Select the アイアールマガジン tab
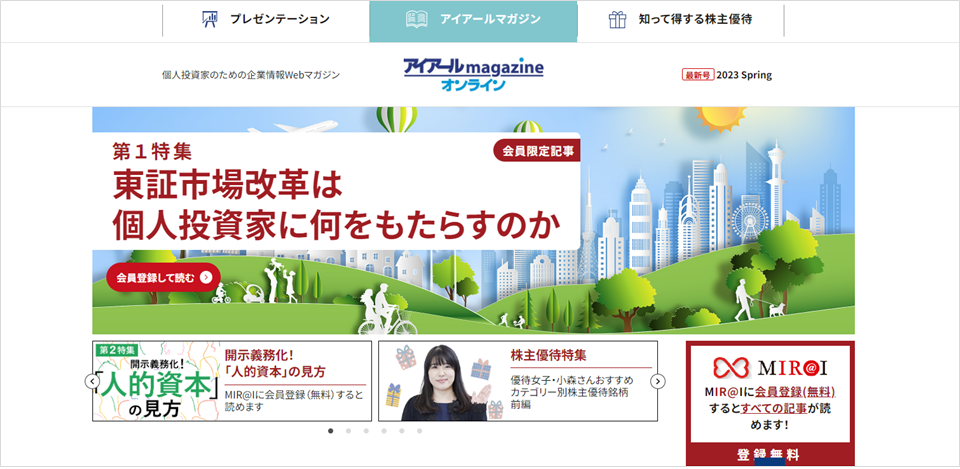Viewport: 960px width, 469px height. (x=473, y=21)
